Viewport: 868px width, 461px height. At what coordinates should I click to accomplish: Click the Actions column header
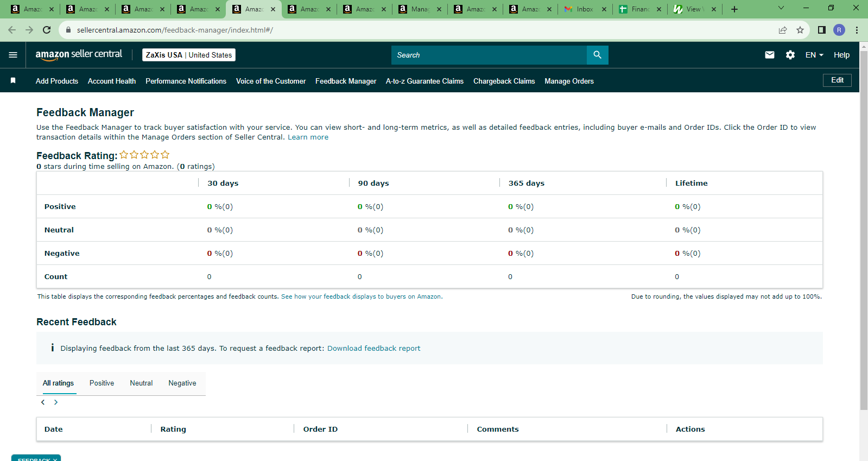690,429
